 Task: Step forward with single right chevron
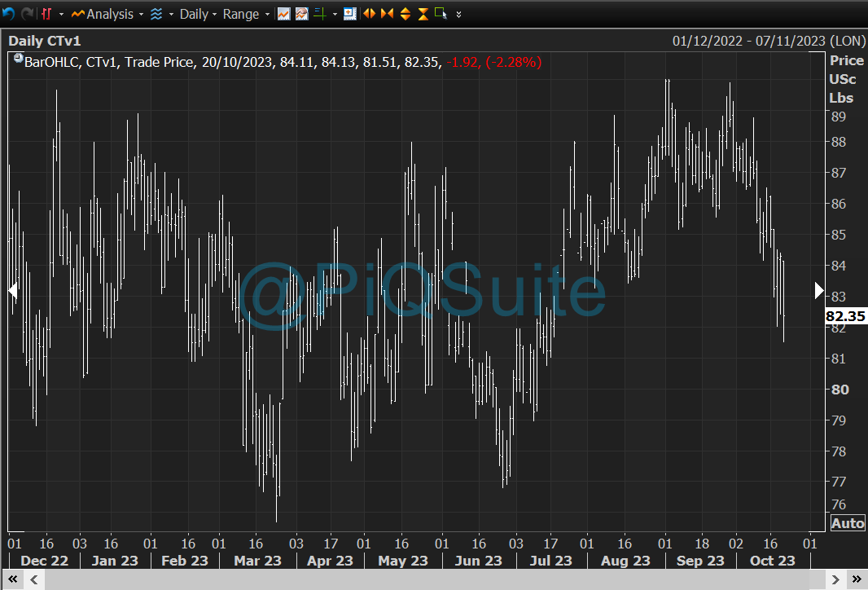coord(835,579)
